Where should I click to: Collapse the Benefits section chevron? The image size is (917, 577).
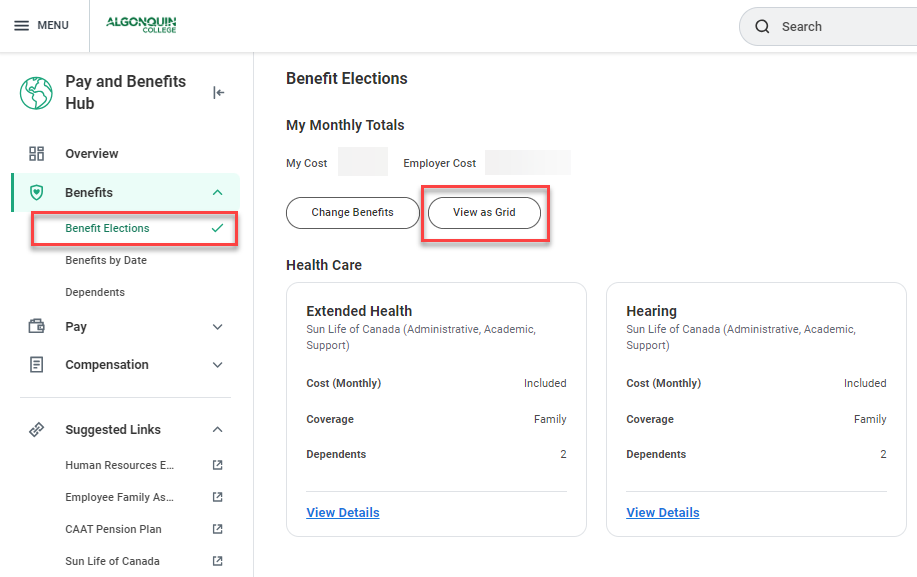pos(218,193)
